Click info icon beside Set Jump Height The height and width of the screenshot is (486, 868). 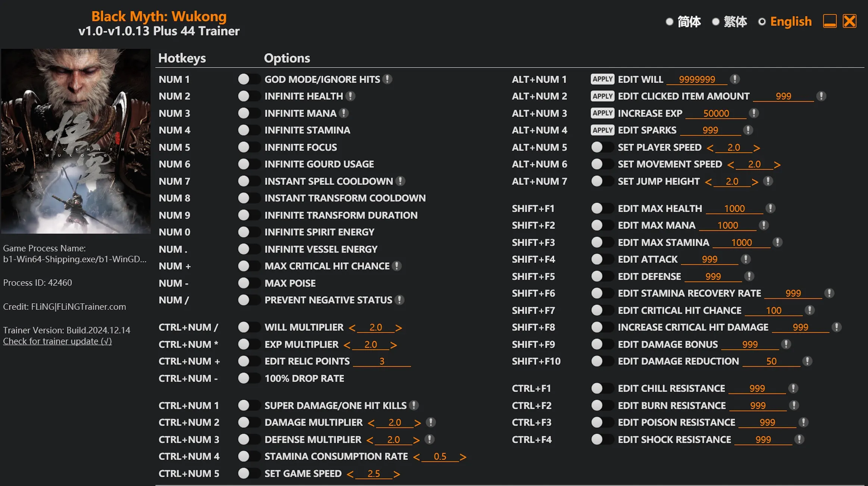[x=768, y=181]
